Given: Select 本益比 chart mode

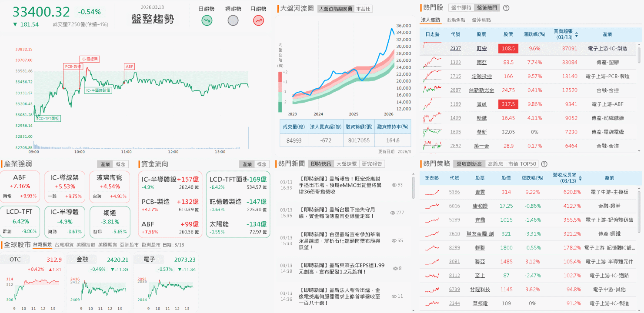Looking at the screenshot, I should (x=363, y=9).
